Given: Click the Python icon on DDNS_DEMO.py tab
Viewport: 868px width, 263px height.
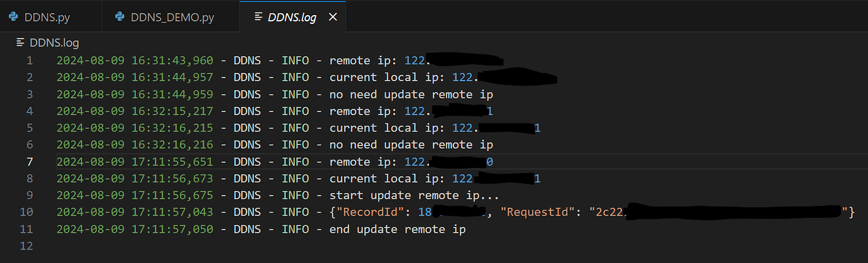Looking at the screenshot, I should (120, 17).
